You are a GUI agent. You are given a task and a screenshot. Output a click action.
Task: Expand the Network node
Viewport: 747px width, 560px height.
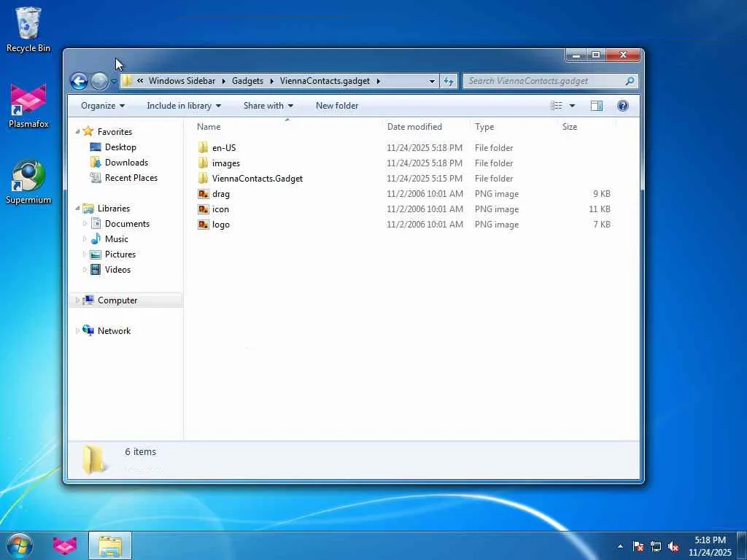coord(77,330)
